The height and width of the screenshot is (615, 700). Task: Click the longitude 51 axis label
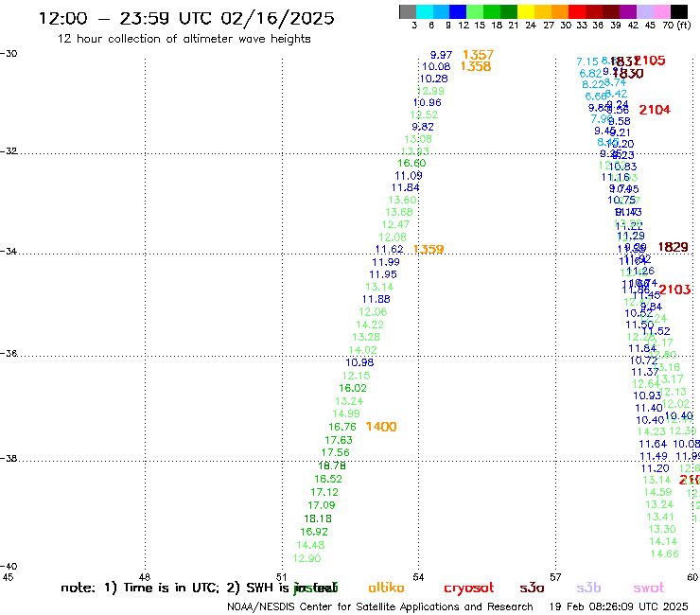[x=282, y=577]
